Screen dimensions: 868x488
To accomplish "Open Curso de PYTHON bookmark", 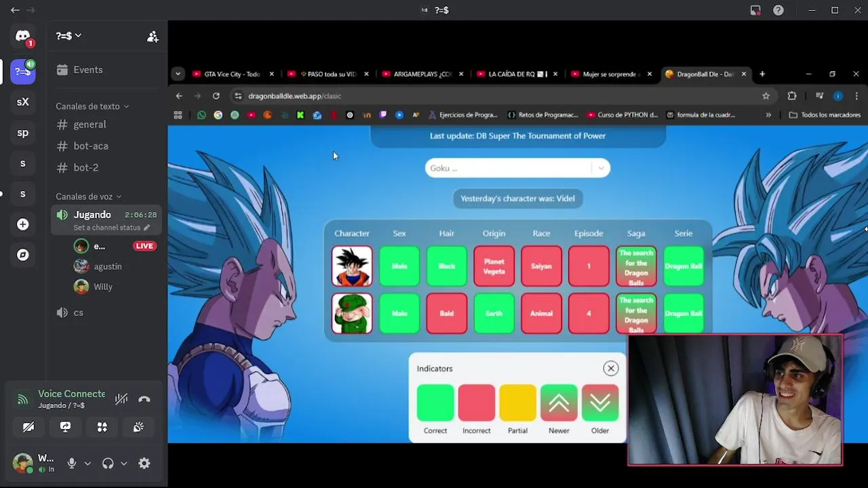I will point(623,115).
